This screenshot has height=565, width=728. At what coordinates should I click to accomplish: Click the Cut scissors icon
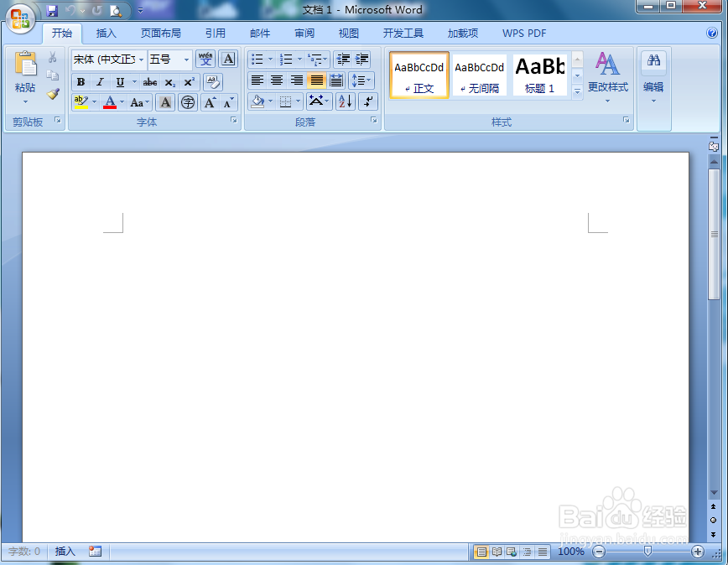[x=53, y=58]
